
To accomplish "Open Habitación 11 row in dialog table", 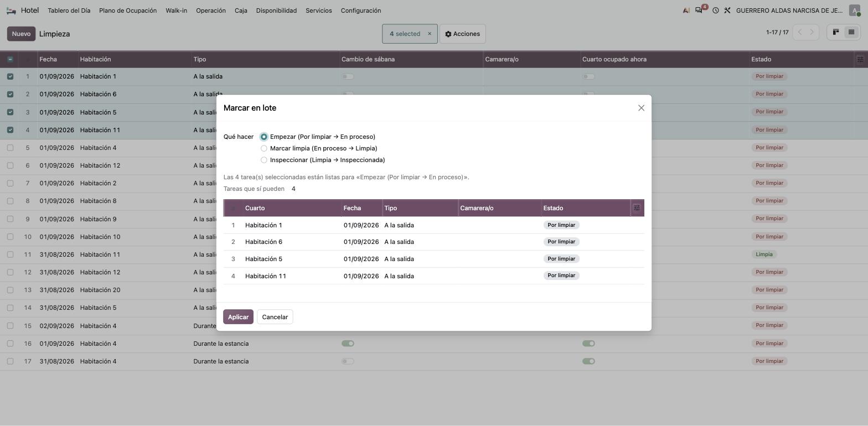I will pyautogui.click(x=433, y=276).
